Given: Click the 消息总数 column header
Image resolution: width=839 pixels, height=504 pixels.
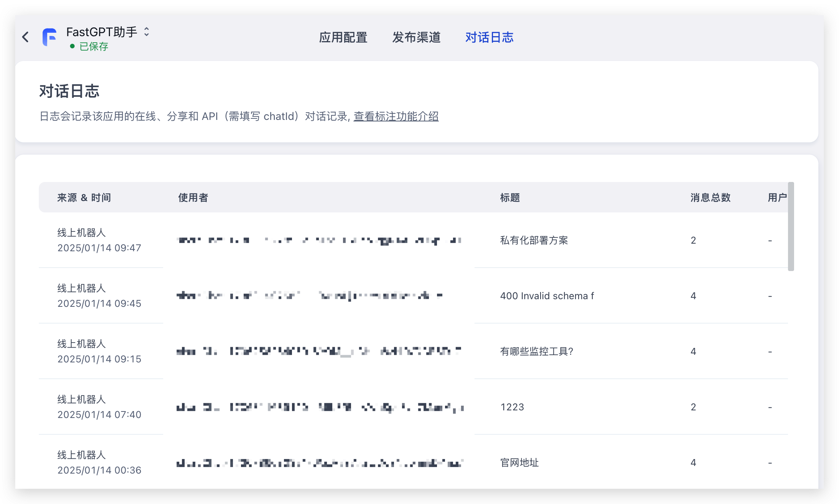Looking at the screenshot, I should click(x=710, y=198).
